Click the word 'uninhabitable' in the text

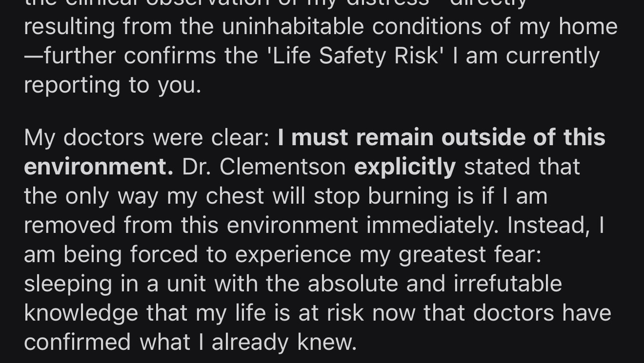tap(293, 26)
